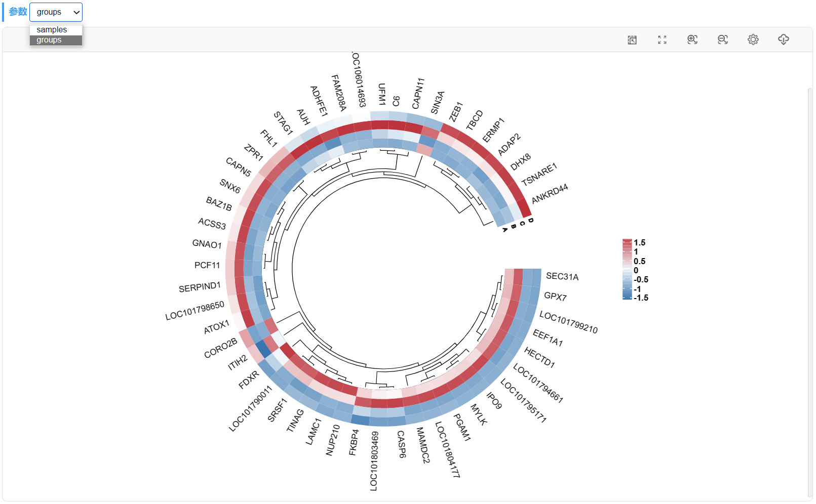Click the GPX7 gene label
Screen dimensions: 816x504
555,297
